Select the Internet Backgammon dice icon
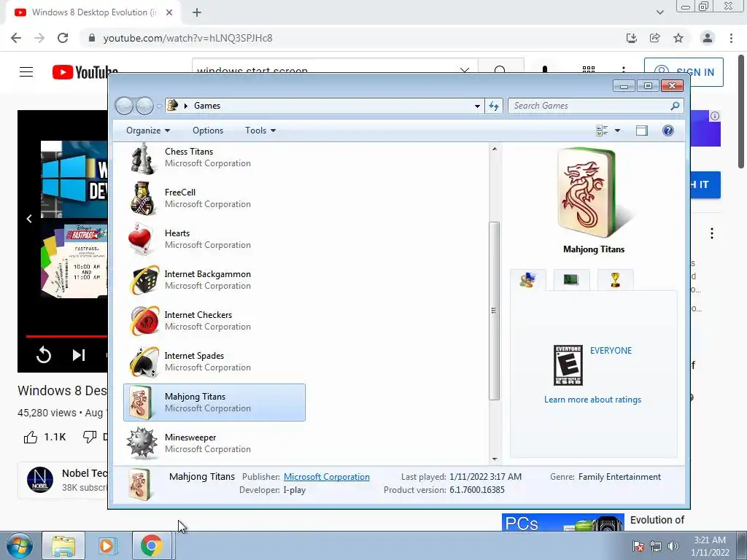The height and width of the screenshot is (560, 747). coord(144,280)
